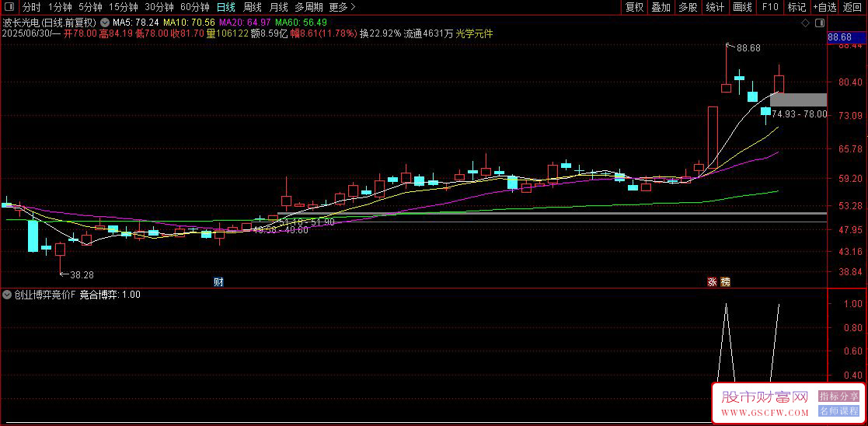
Task: Add stock via +自选 button
Action: 824,7
